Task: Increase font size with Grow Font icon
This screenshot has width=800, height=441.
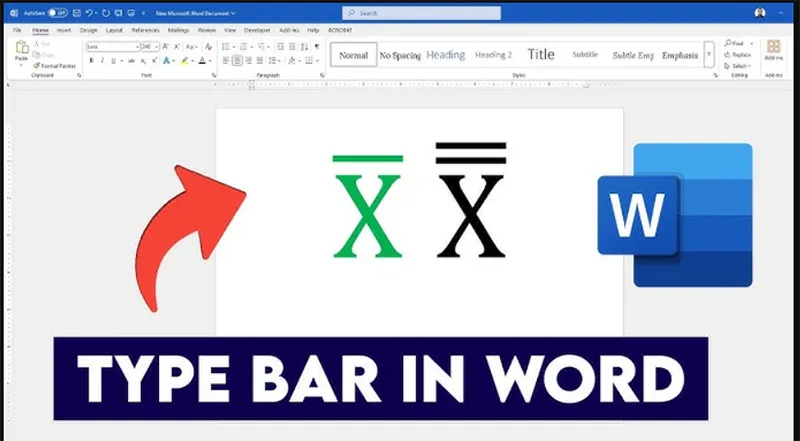Action: 165,46
